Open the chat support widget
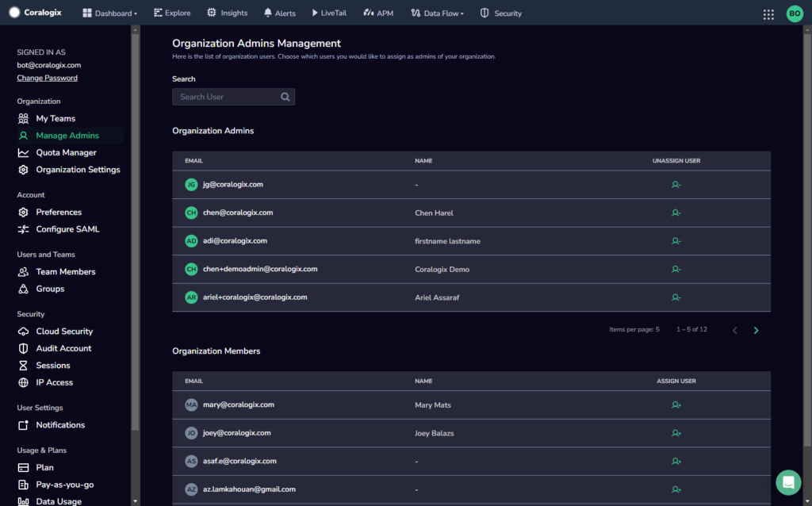The height and width of the screenshot is (506, 812). [788, 483]
